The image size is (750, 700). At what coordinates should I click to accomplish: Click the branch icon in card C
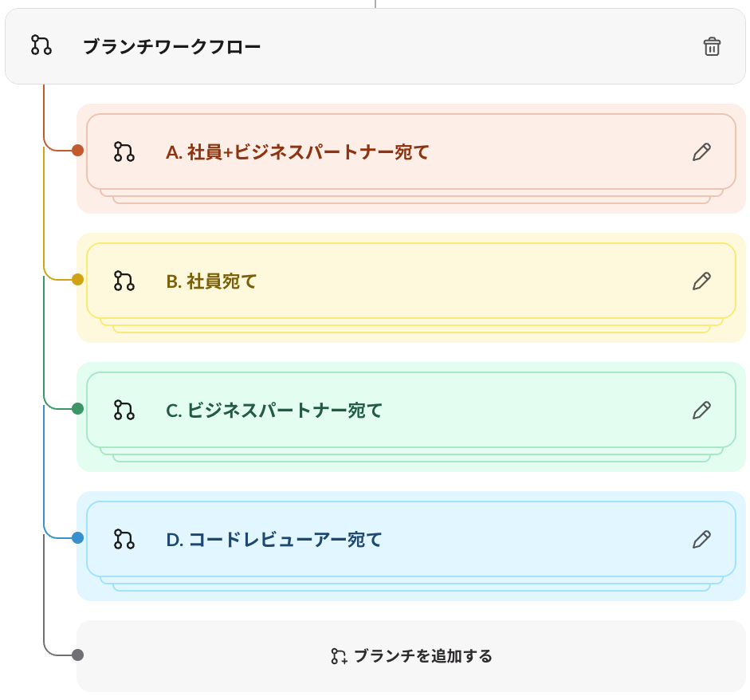pos(124,410)
